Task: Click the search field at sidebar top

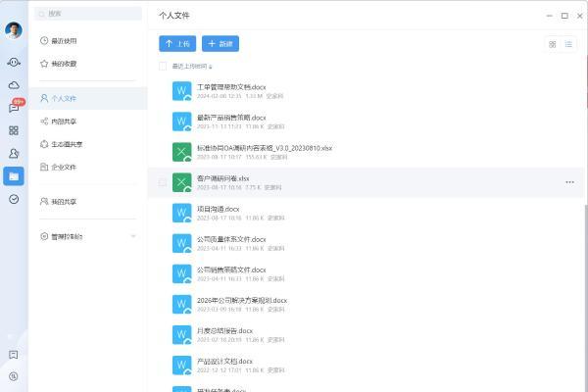Action: coord(88,14)
